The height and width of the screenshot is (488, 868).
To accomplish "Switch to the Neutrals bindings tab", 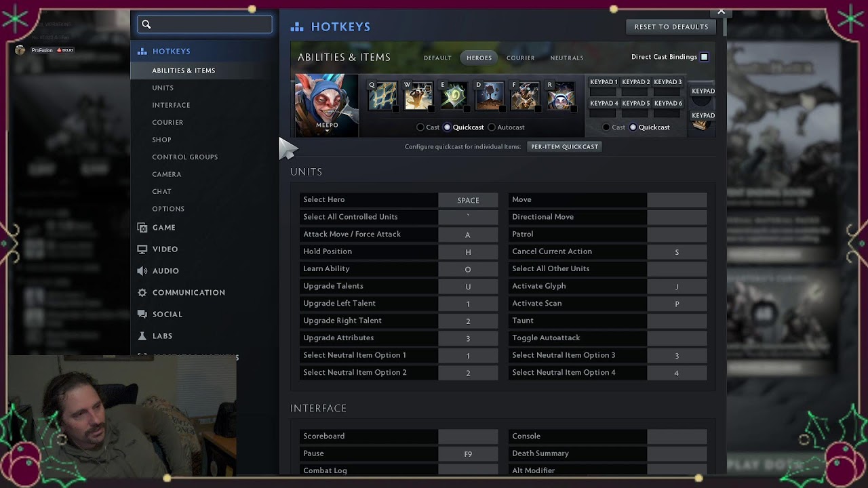I will point(567,58).
